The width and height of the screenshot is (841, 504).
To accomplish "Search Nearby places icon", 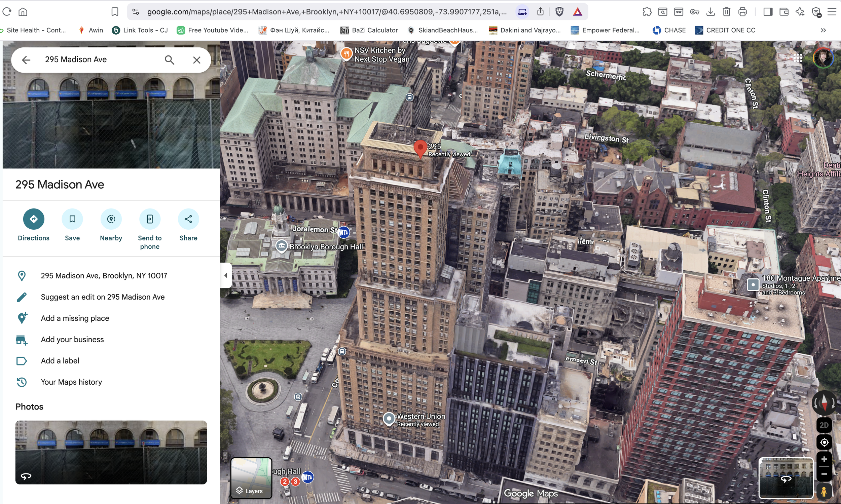I will (111, 219).
